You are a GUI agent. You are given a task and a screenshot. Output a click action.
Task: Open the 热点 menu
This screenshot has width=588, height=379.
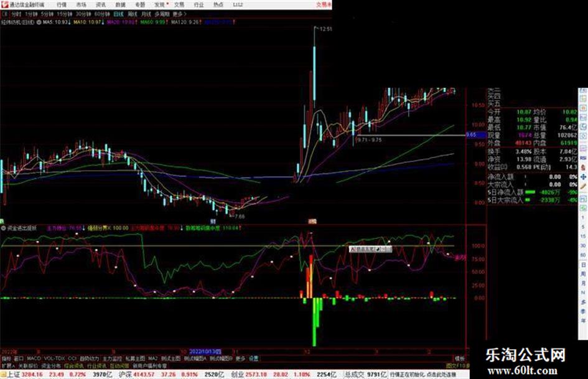click(x=218, y=5)
